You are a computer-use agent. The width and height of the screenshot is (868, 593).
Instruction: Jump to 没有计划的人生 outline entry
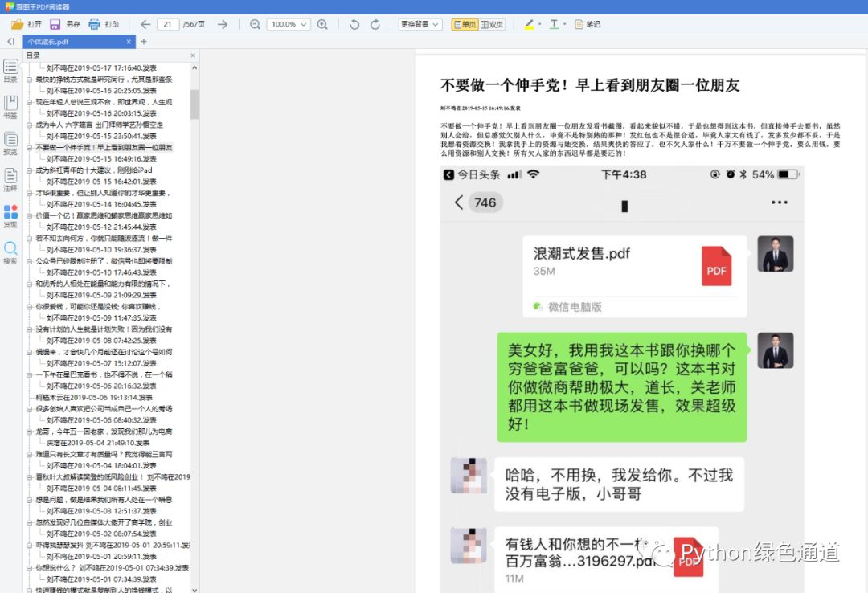pos(104,329)
